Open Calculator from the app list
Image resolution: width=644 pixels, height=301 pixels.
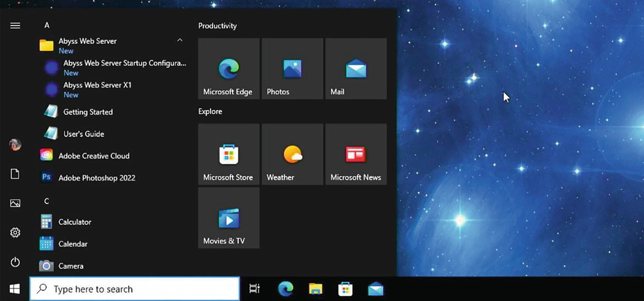(x=75, y=222)
